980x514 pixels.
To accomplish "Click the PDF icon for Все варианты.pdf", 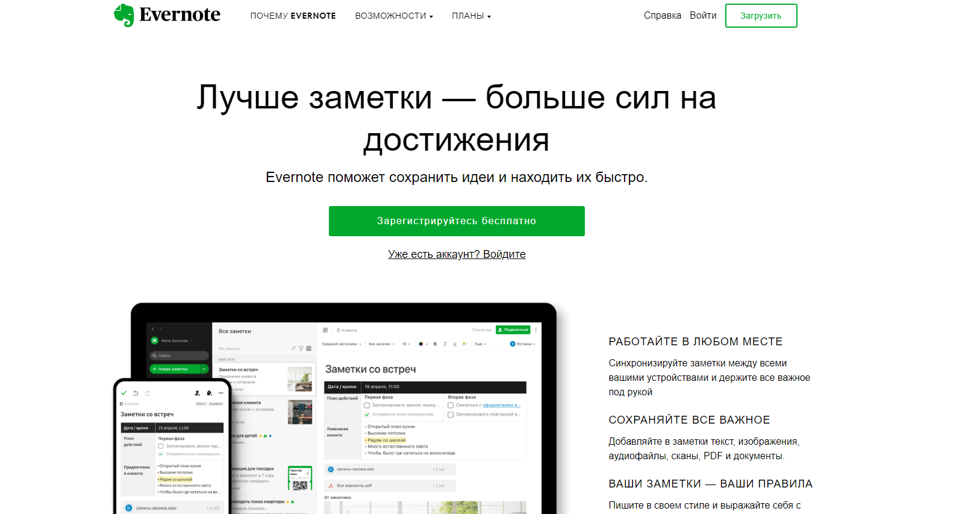I will [x=331, y=486].
